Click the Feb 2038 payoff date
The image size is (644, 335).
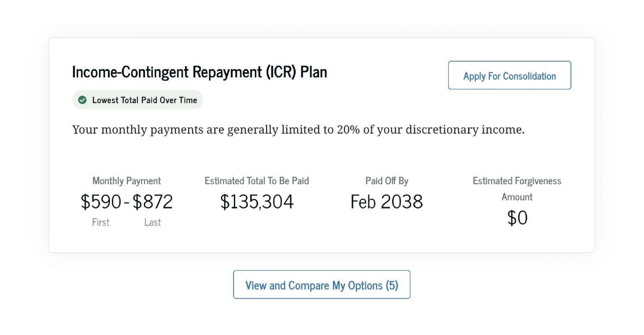(x=386, y=202)
